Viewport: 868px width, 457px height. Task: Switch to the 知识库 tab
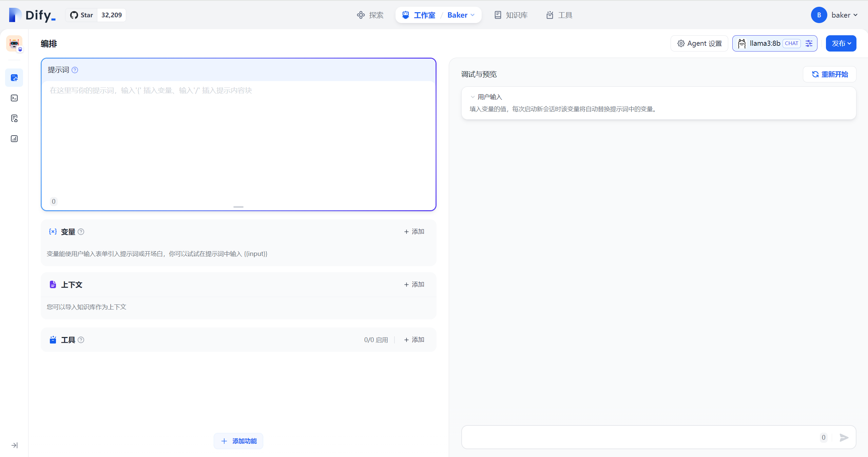click(511, 15)
